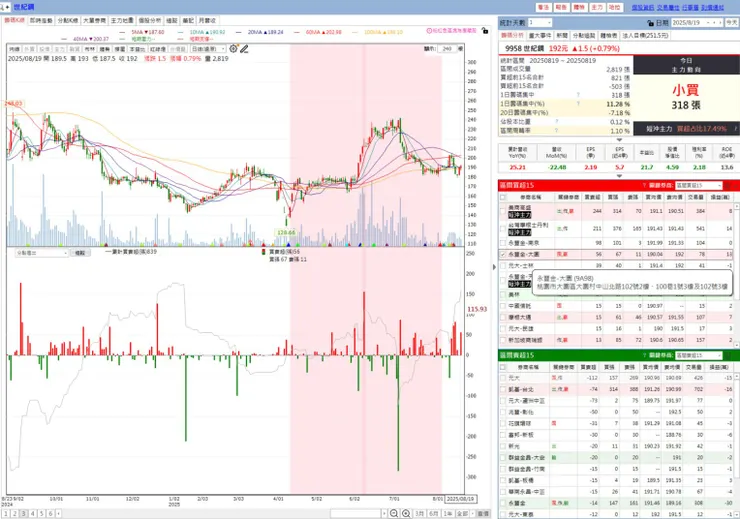Toggle select-all checkbox in 賣超 table header
The width and height of the screenshot is (740, 519).
(503, 367)
